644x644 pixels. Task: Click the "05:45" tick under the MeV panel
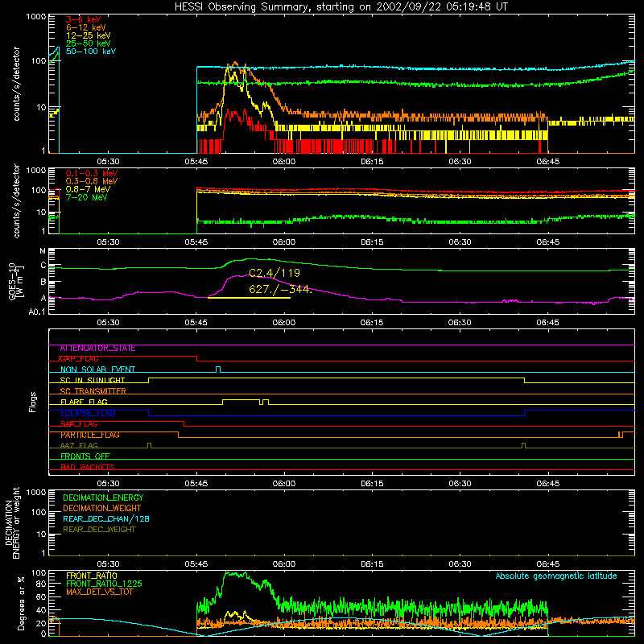coord(196,242)
